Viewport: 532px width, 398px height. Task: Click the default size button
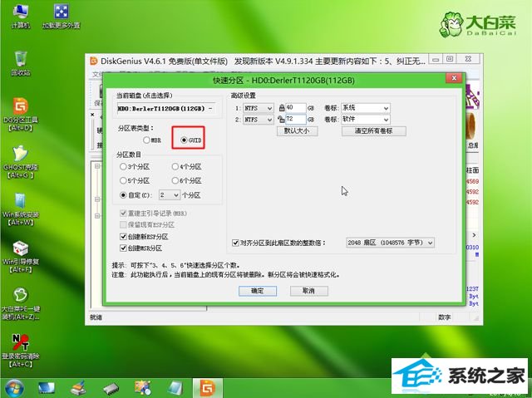298,131
